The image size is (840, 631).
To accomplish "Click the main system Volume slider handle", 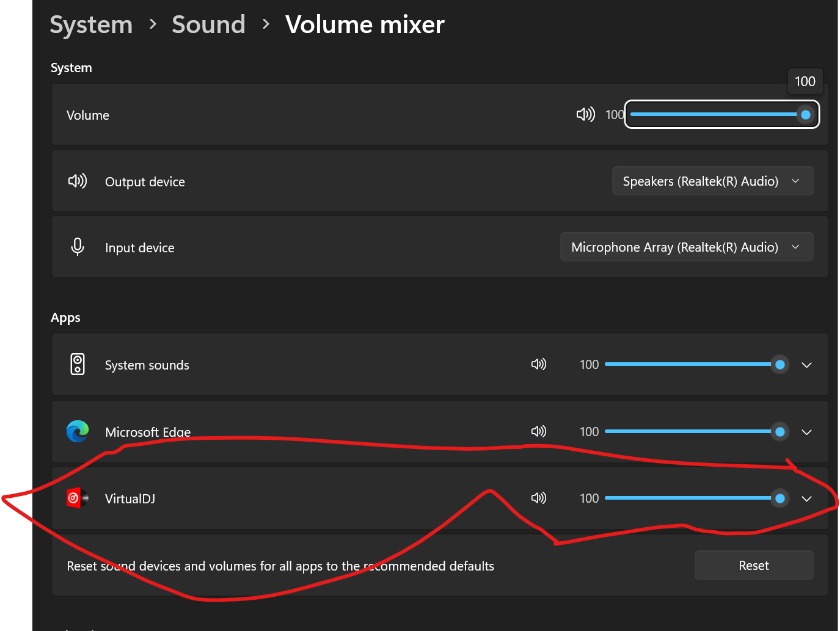I will (805, 114).
